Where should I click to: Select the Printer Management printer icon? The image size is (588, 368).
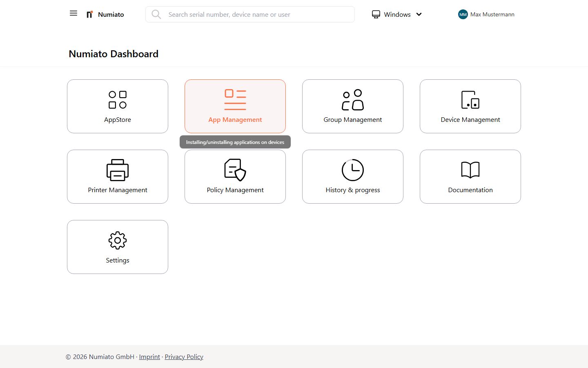coord(117,169)
